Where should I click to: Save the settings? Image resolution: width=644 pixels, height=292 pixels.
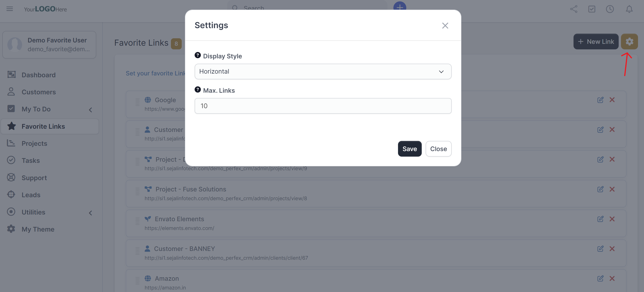coord(409,149)
